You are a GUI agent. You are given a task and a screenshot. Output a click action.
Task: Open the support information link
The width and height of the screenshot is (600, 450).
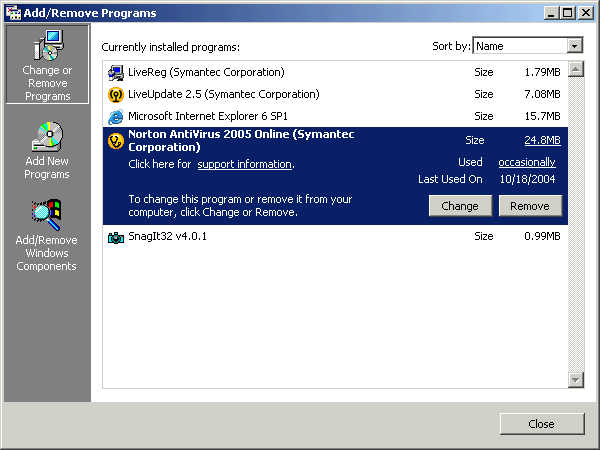pos(244,164)
